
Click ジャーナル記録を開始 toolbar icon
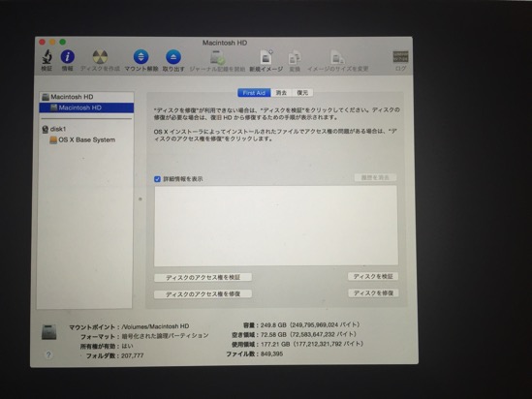pyautogui.click(x=217, y=57)
